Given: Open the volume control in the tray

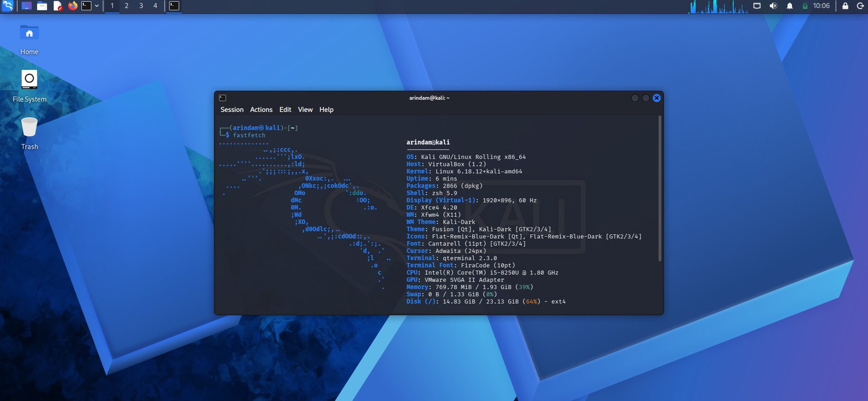Looking at the screenshot, I should (773, 6).
